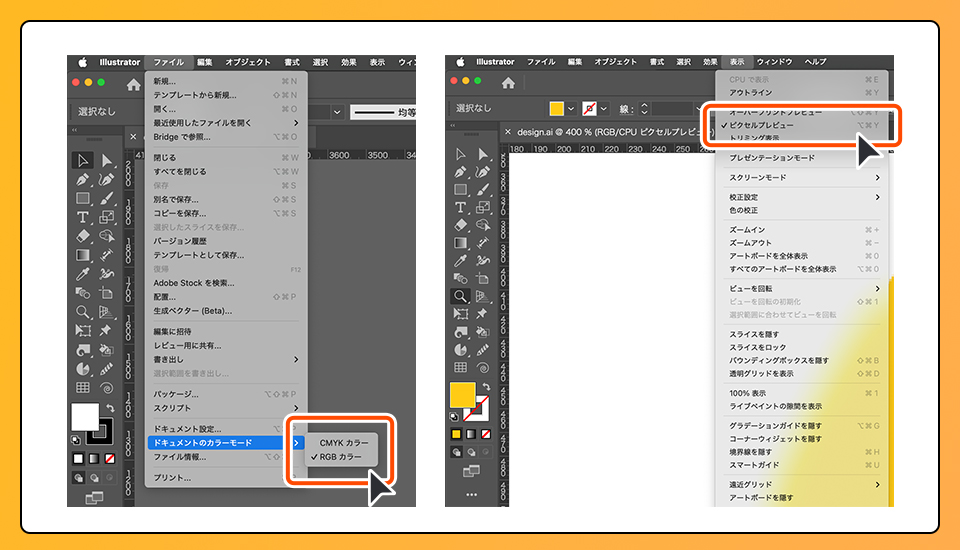Select the Pen tool in right Illustrator window
The width and height of the screenshot is (960, 550).
click(460, 171)
